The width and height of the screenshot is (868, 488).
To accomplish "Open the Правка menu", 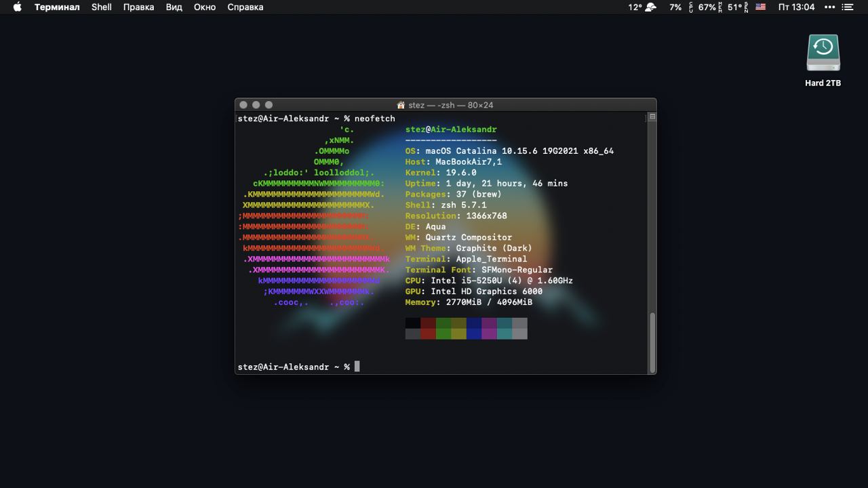I will (138, 7).
